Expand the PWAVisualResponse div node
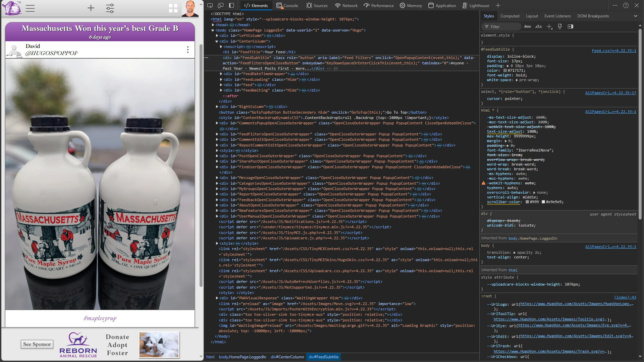This screenshot has height=362, width=644. (x=217, y=298)
